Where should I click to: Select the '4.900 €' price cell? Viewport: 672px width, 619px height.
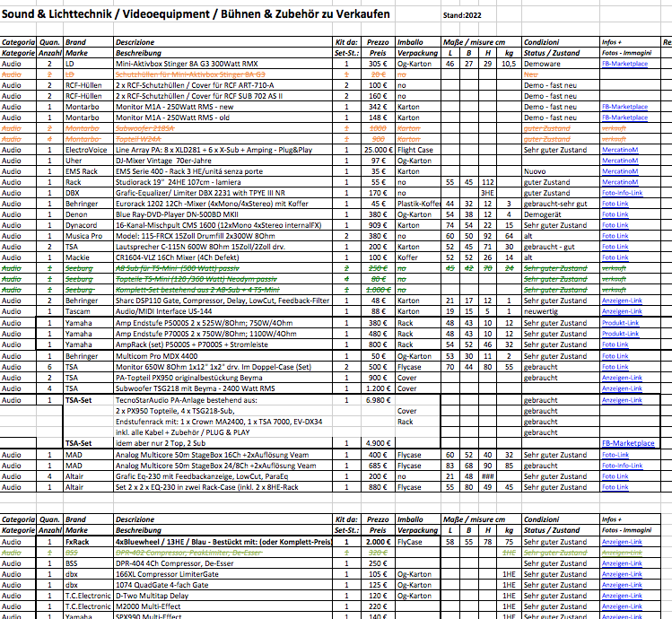point(378,443)
